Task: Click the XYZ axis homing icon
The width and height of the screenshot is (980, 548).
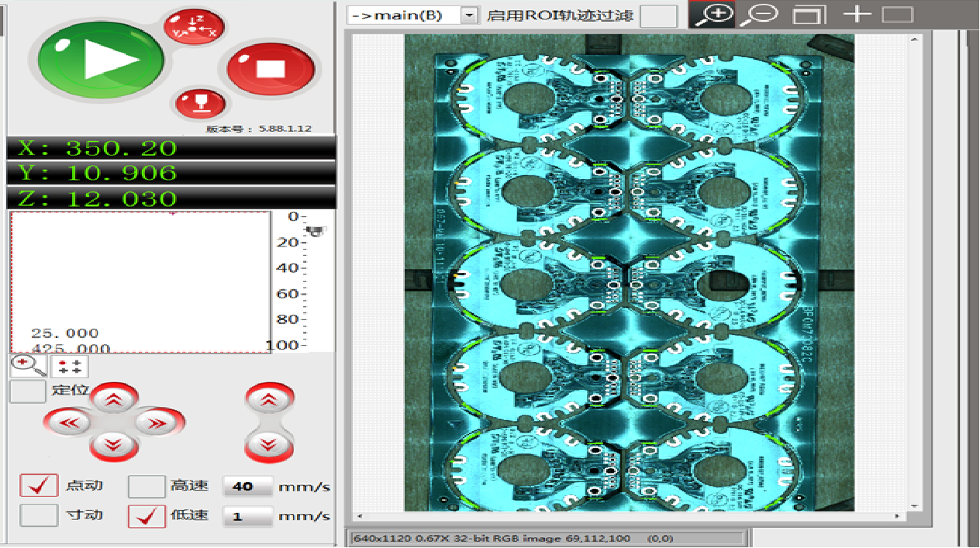Action: pos(193,27)
